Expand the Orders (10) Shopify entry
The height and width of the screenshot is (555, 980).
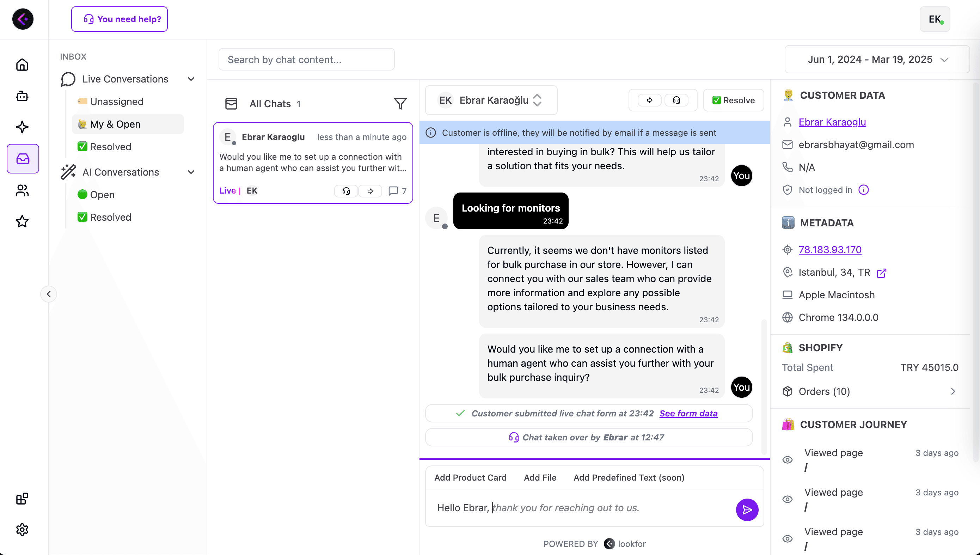953,391
